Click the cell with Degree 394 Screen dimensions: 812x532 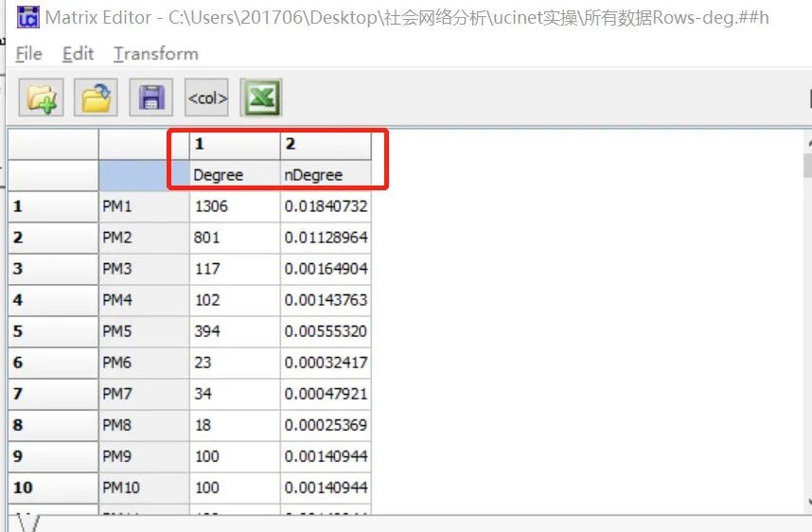click(x=235, y=331)
